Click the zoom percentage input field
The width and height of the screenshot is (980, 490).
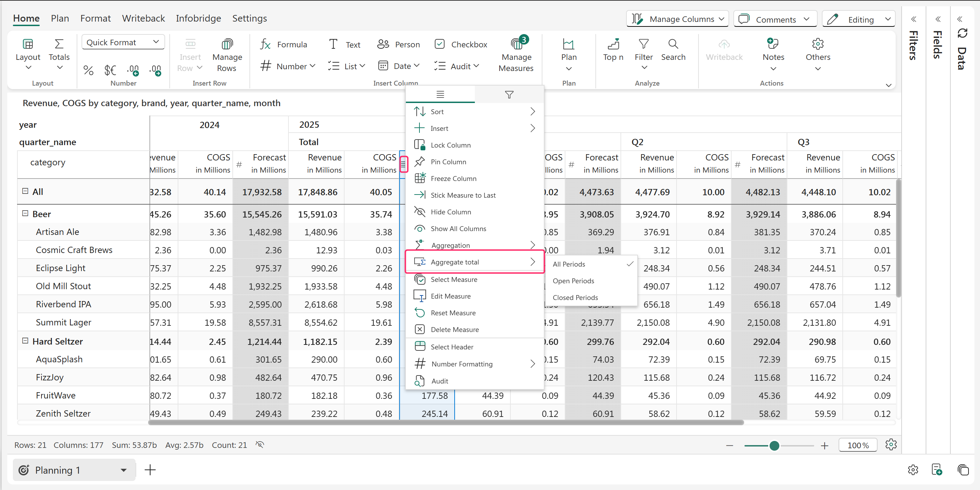tap(857, 445)
